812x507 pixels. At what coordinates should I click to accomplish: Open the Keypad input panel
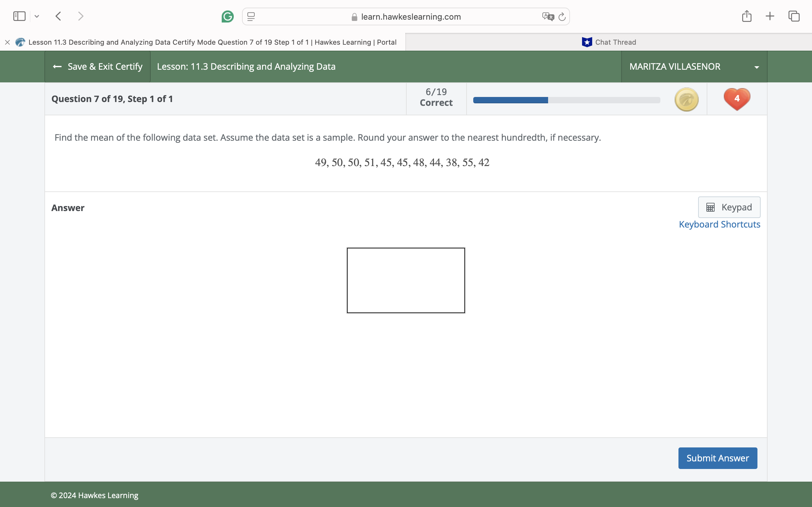coord(729,207)
